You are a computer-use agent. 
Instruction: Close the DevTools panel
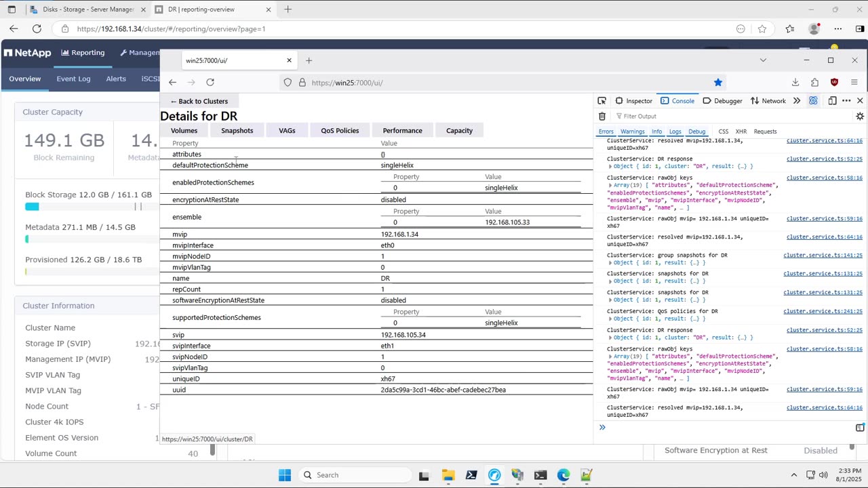coord(860,100)
